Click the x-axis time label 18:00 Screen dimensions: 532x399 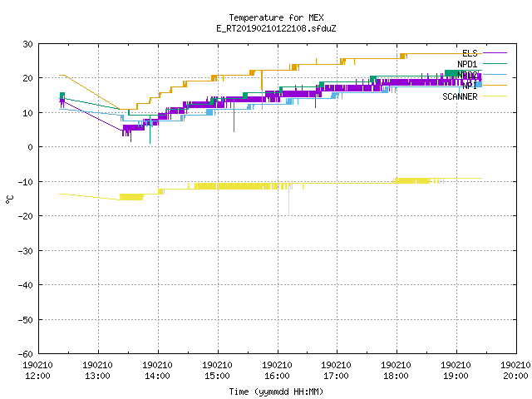click(x=396, y=376)
